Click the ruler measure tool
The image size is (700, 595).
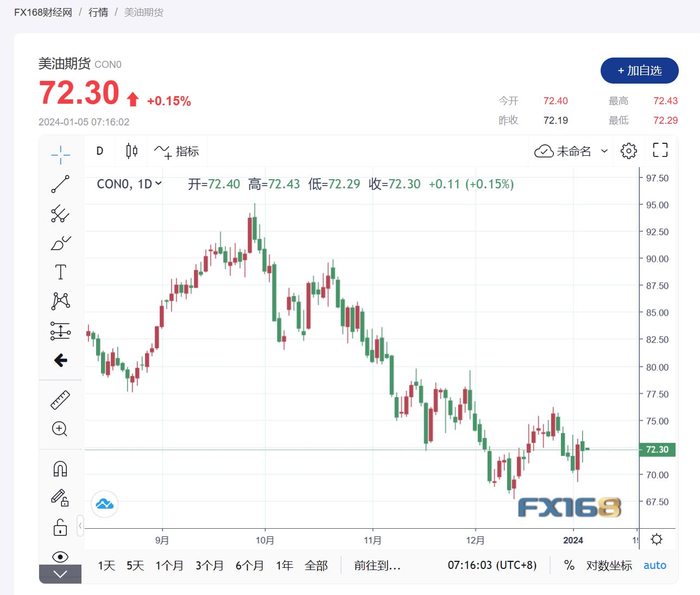60,400
